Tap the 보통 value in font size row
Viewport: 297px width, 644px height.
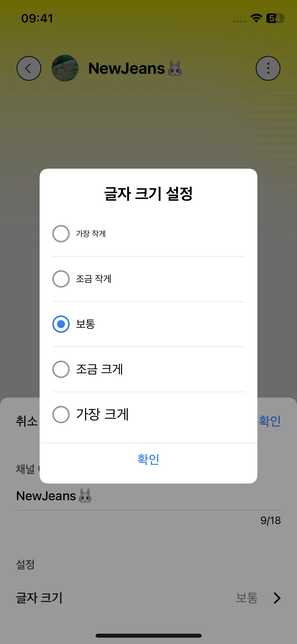click(247, 598)
